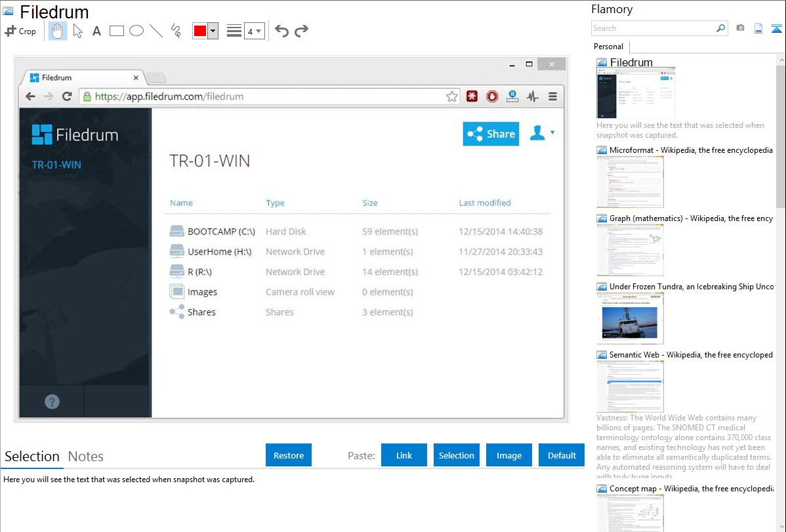Viewport: 786px width, 532px height.
Task: Redo the last annotation
Action: [301, 31]
